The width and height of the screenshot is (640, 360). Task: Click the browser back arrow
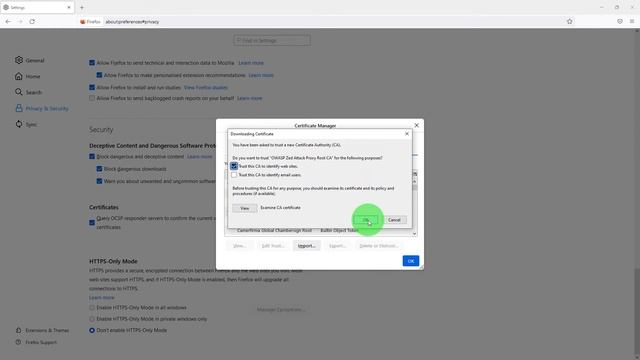click(8, 22)
